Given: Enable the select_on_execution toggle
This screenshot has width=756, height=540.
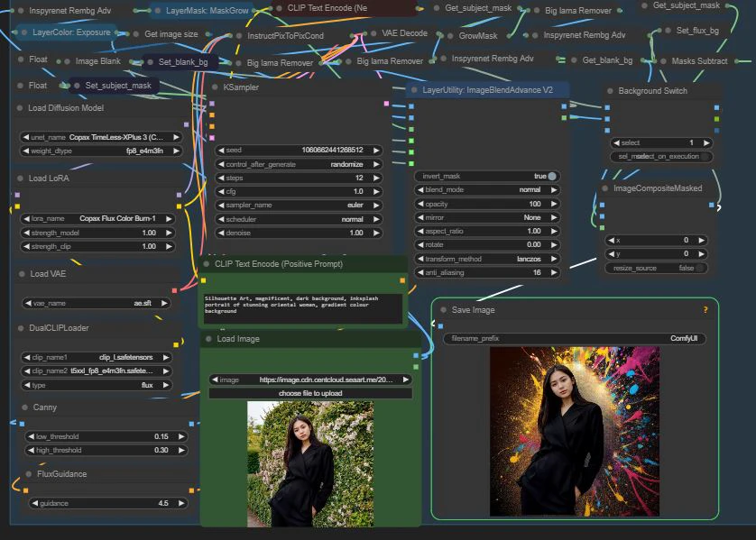Looking at the screenshot, I should click(x=705, y=156).
